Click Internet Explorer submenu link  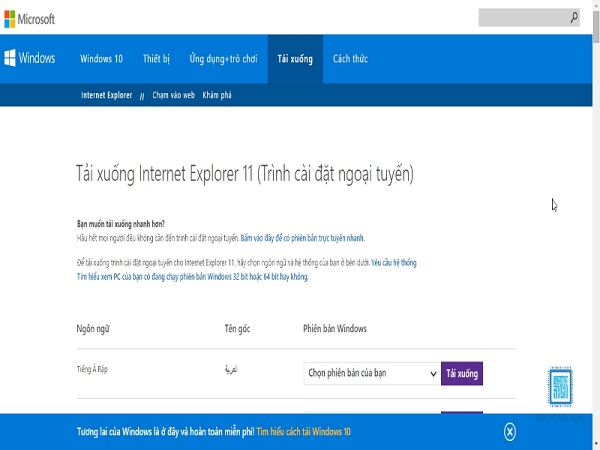coord(106,95)
